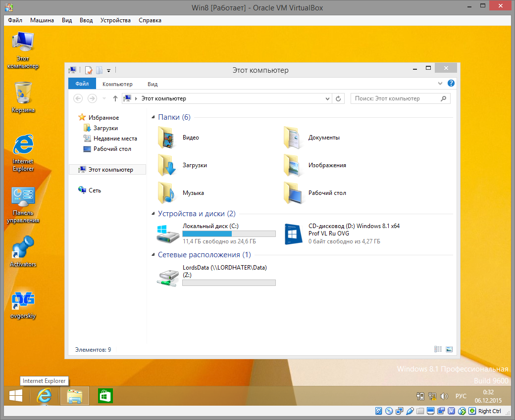The image size is (515, 420).
Task: Open VirtualBox Устройства menu
Action: [x=115, y=20]
